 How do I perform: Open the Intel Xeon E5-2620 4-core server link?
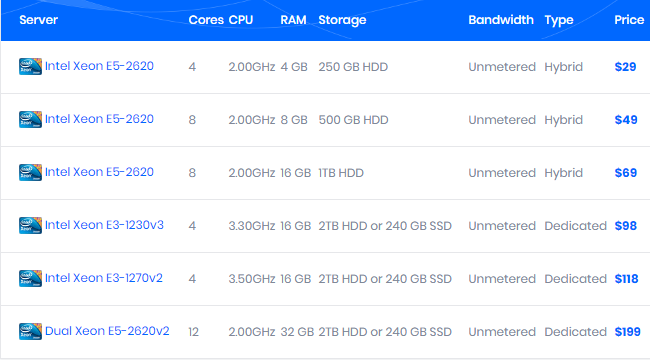[99, 66]
